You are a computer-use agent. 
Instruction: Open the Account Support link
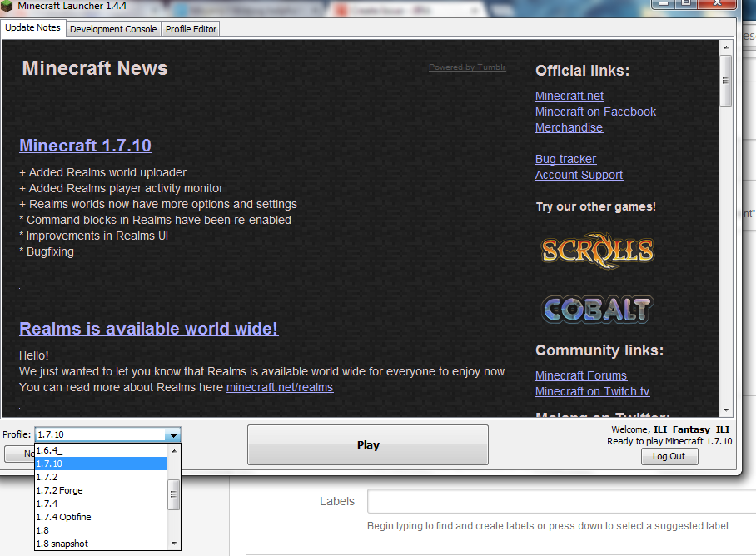579,175
